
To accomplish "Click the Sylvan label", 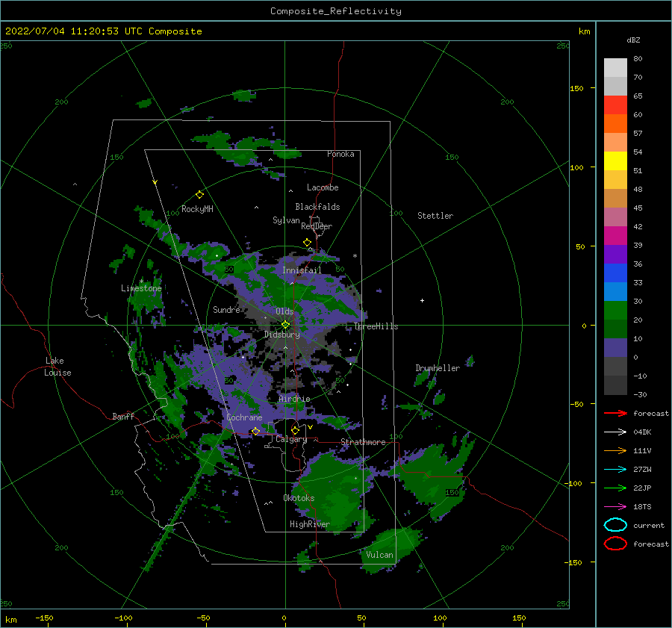I will coord(286,220).
